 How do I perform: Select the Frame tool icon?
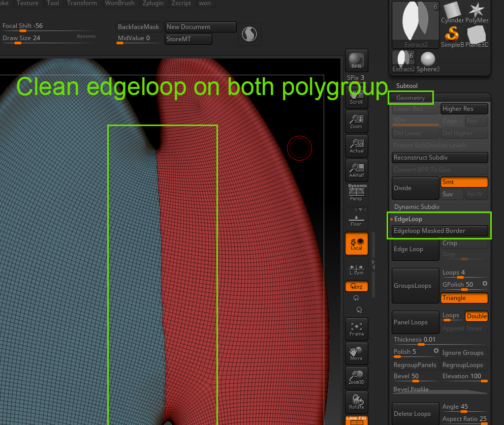coord(356,329)
